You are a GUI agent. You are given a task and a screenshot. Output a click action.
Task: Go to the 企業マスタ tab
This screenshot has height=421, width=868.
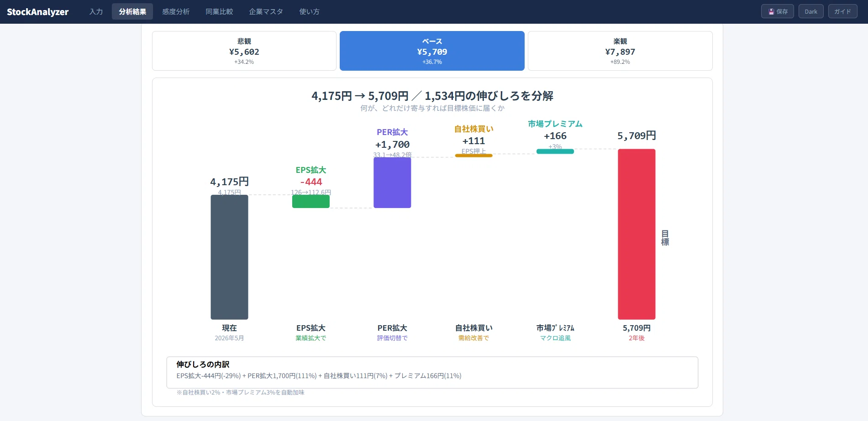coord(266,12)
